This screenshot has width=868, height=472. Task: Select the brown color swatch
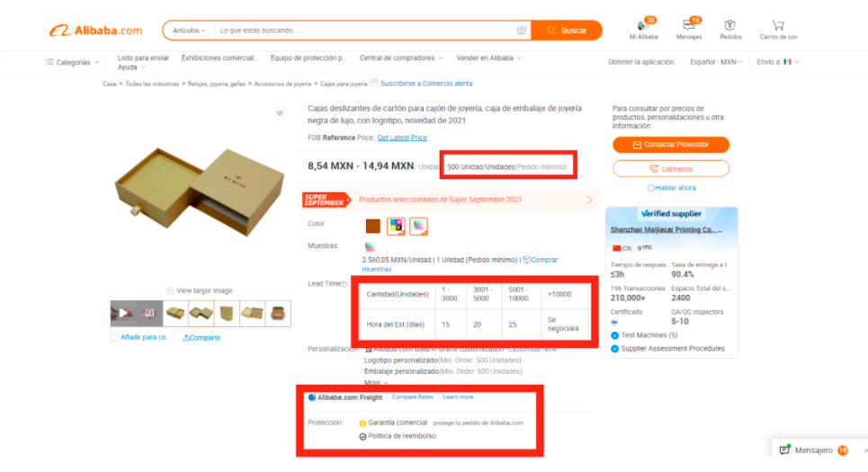click(x=373, y=227)
